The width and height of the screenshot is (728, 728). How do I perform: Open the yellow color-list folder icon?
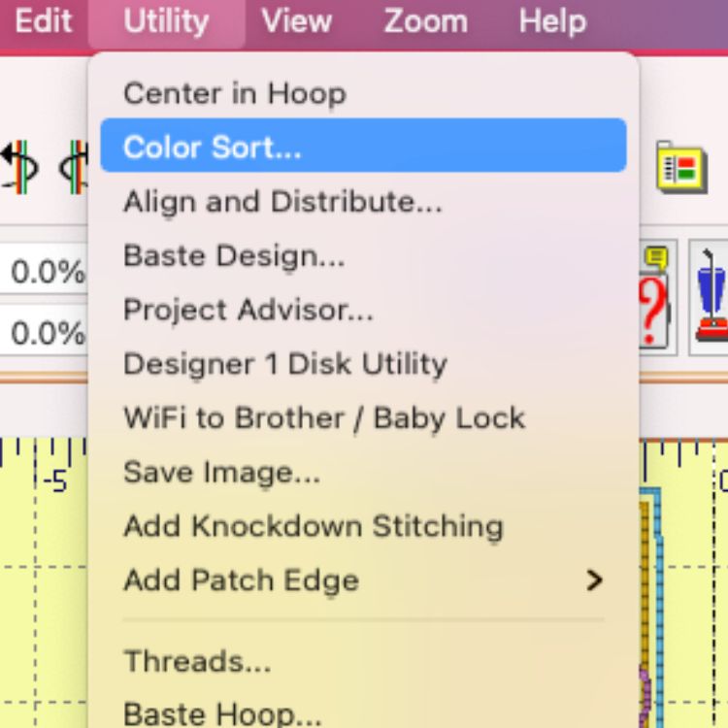pyautogui.click(x=681, y=167)
